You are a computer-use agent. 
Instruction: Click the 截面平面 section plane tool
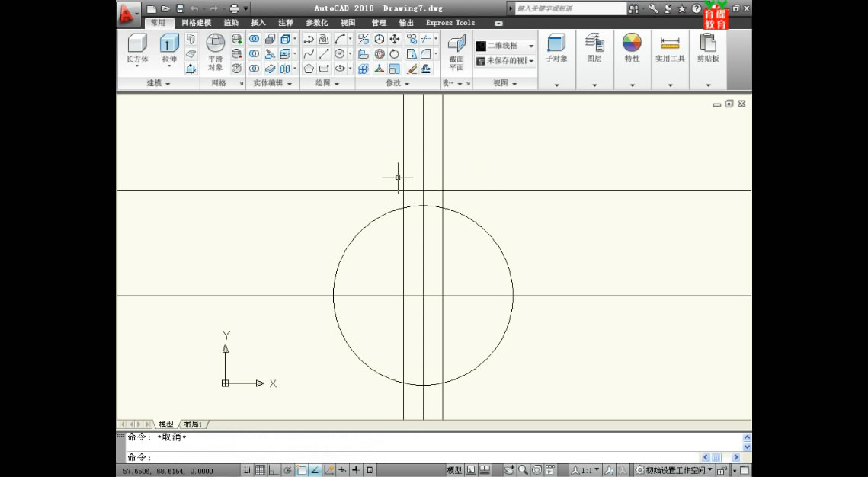coord(456,52)
